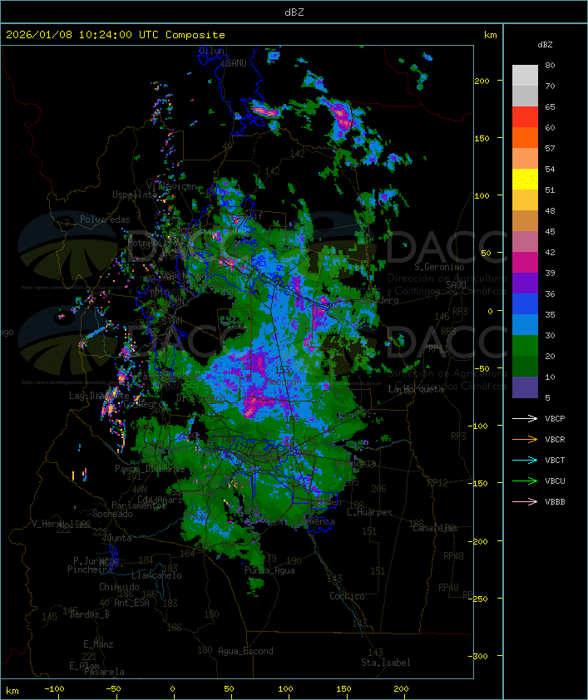
Task: Click the Agua_Escond map label
Action: point(245,651)
